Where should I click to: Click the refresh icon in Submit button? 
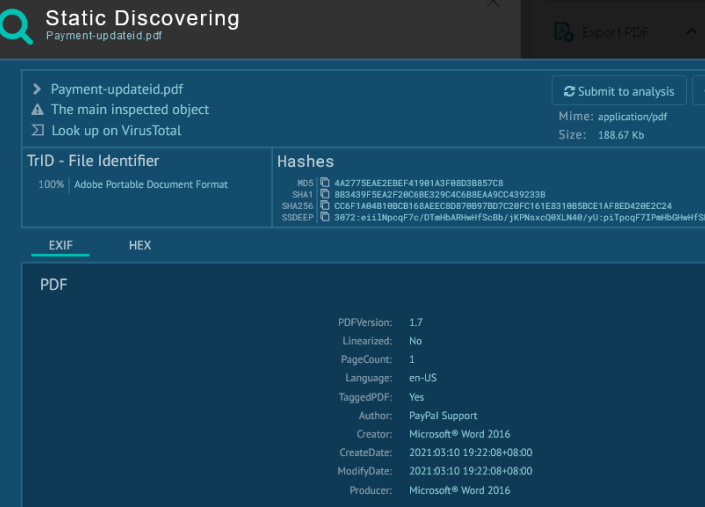tap(569, 91)
